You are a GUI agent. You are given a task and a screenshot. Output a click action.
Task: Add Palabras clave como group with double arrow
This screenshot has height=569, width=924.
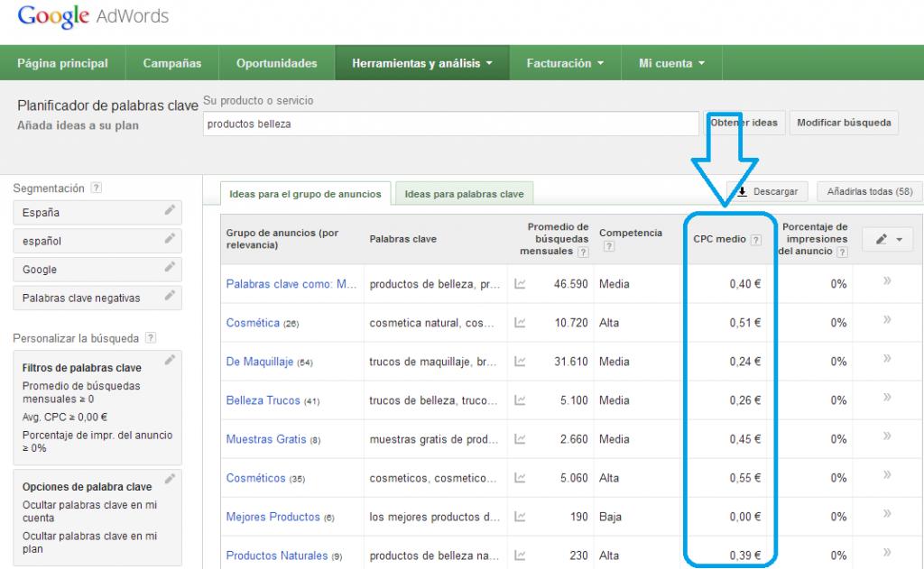click(x=886, y=282)
